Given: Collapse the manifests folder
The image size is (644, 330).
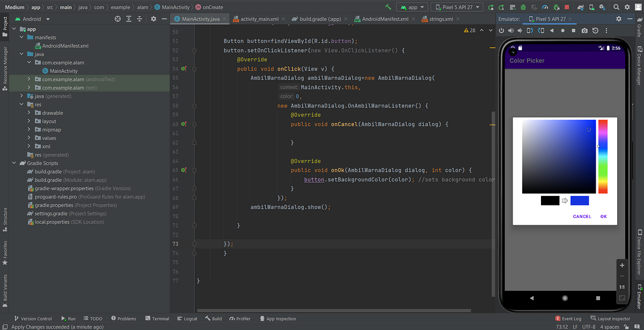Looking at the screenshot, I should tap(21, 38).
